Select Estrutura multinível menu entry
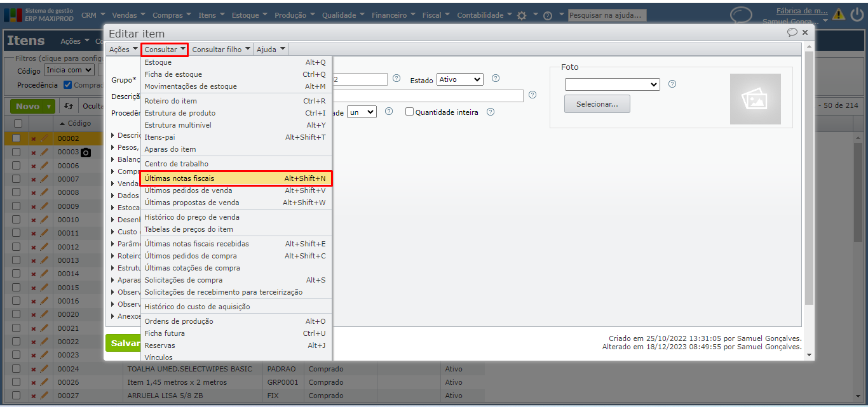Image resolution: width=868 pixels, height=407 pixels. [x=236, y=125]
